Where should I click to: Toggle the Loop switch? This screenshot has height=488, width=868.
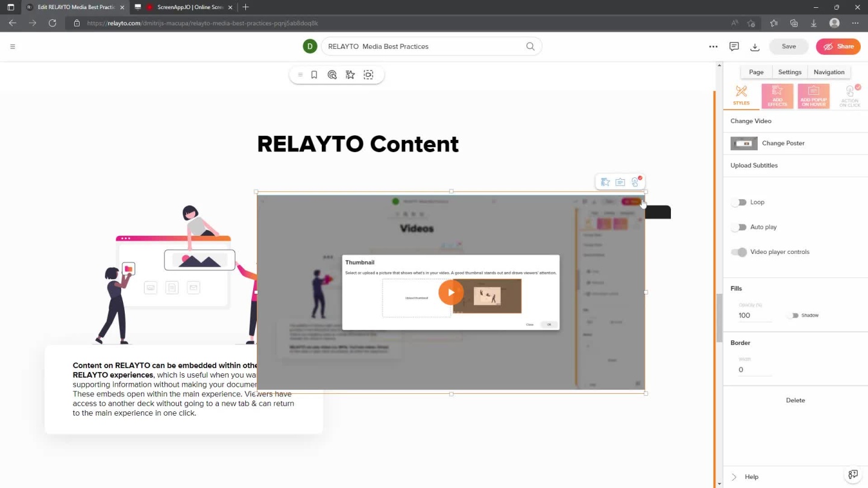[x=739, y=203]
